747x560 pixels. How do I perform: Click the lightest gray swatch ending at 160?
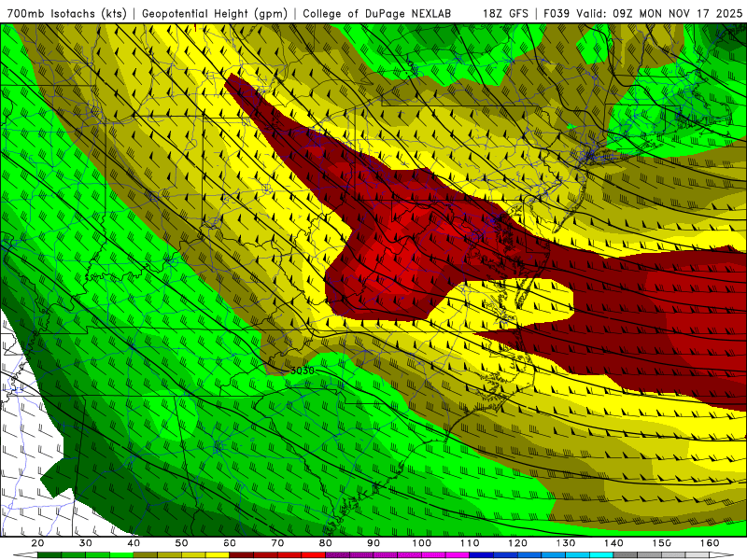point(697,554)
